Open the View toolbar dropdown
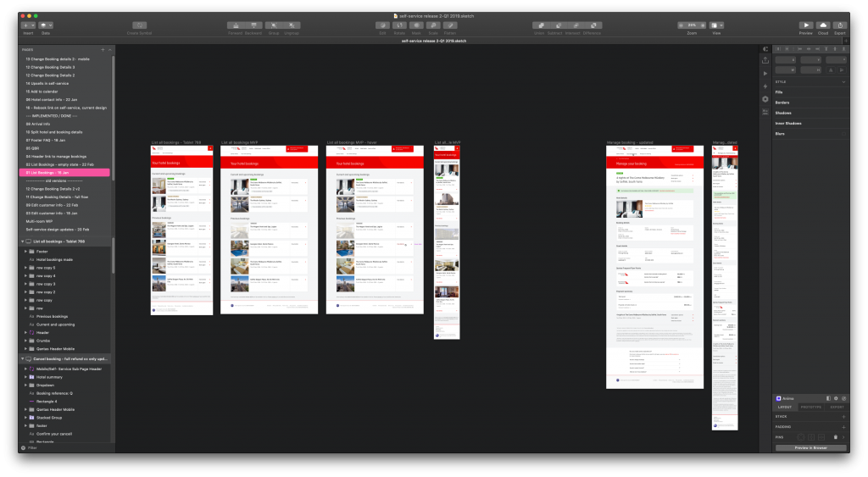 click(x=717, y=25)
